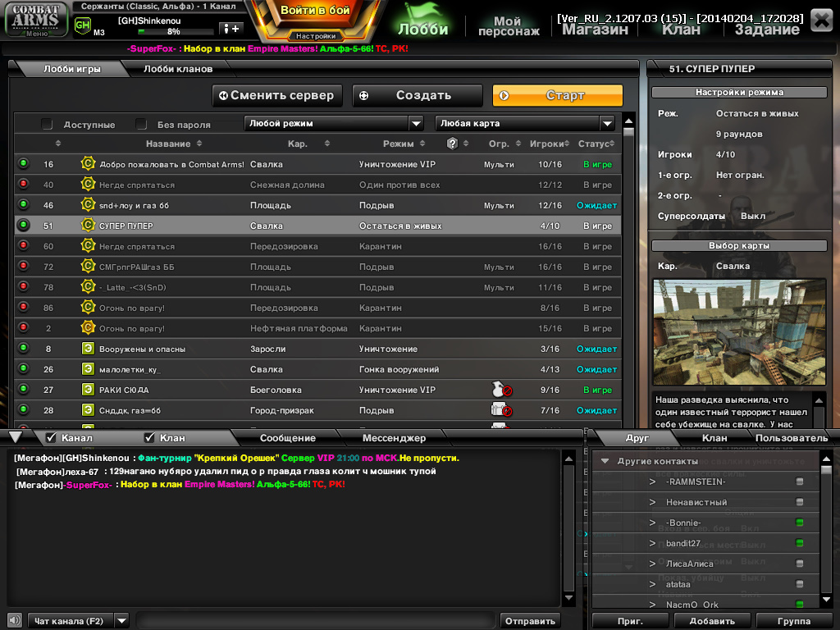Click the GH clan emblem icon
Screen dimensions: 840x630
click(83, 25)
